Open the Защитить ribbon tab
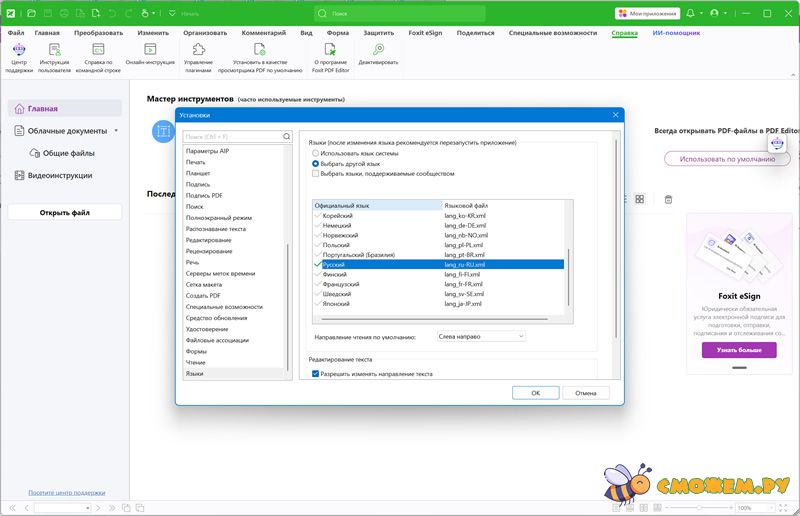Viewport: 800px width, 516px height. (x=378, y=32)
